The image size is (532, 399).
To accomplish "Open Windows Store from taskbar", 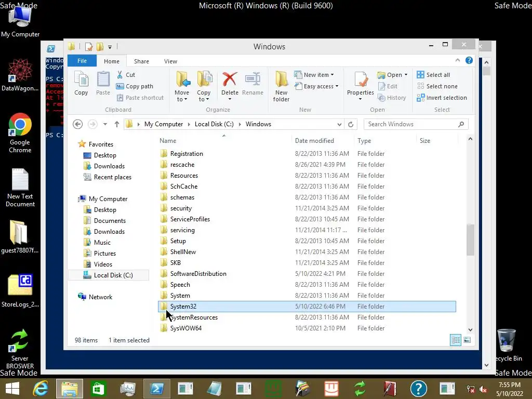I will tap(98, 389).
